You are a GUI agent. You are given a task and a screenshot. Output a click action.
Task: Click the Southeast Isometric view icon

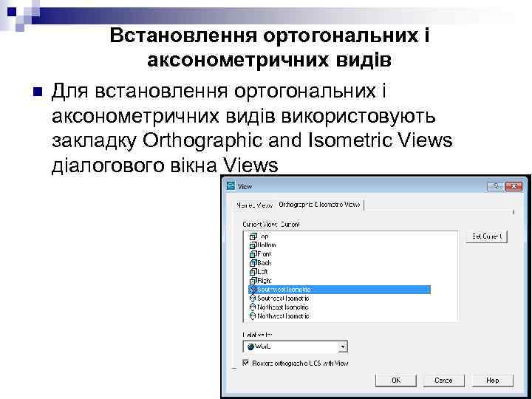click(x=253, y=299)
